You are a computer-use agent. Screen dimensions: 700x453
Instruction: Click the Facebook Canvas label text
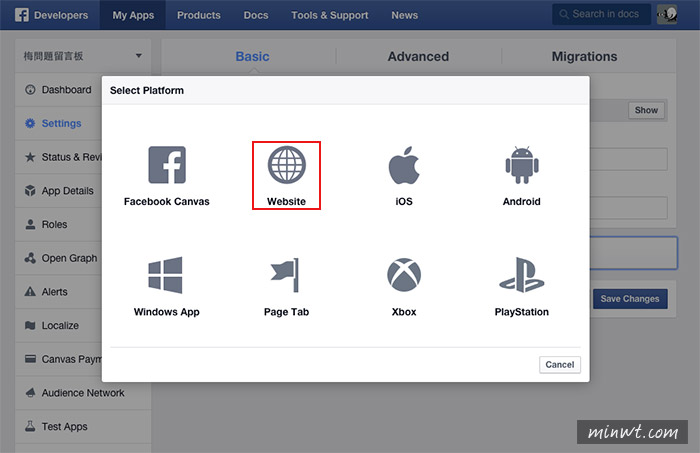point(167,201)
